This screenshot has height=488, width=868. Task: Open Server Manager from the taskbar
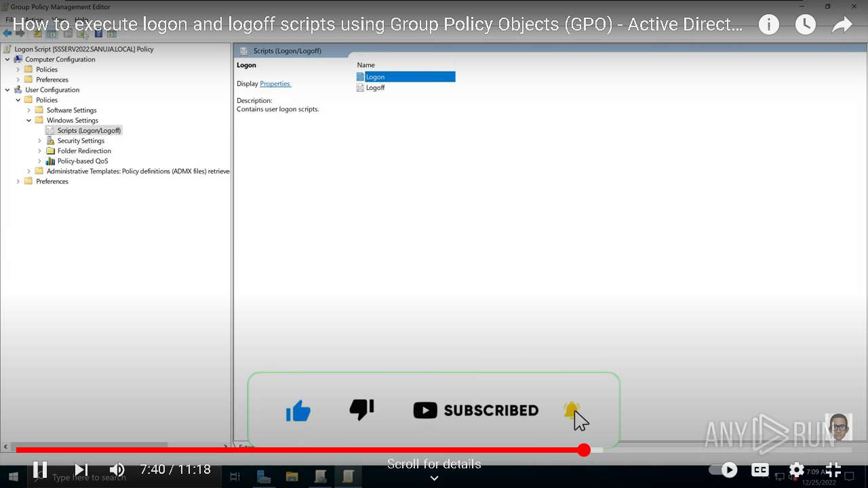click(x=264, y=476)
